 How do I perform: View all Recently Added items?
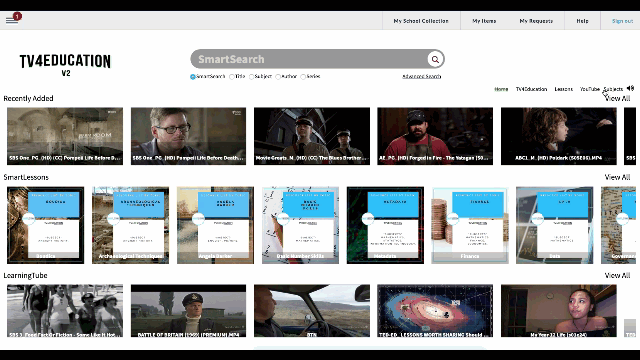(617, 98)
